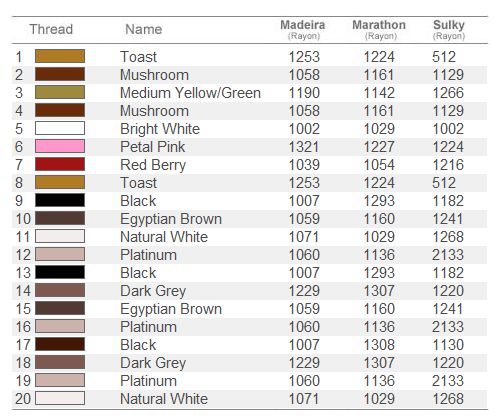Click Marathon value 1308 in row 17
The height and width of the screenshot is (420, 500).
(x=379, y=345)
